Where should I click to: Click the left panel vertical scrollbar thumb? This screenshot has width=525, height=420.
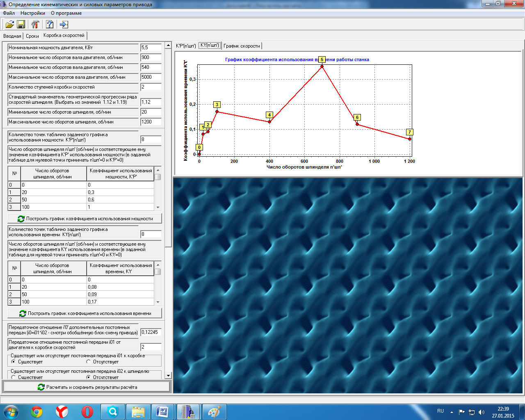tap(168, 148)
